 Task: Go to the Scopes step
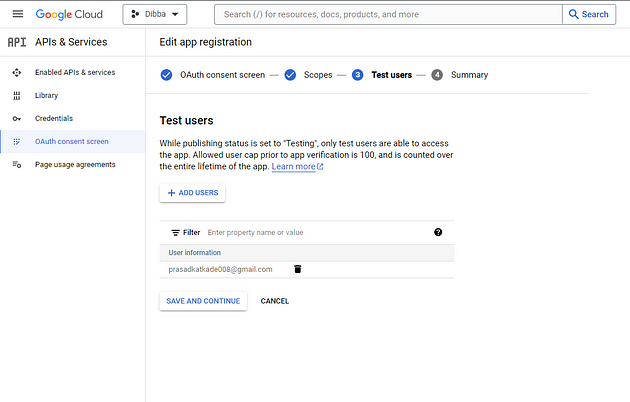tap(318, 75)
